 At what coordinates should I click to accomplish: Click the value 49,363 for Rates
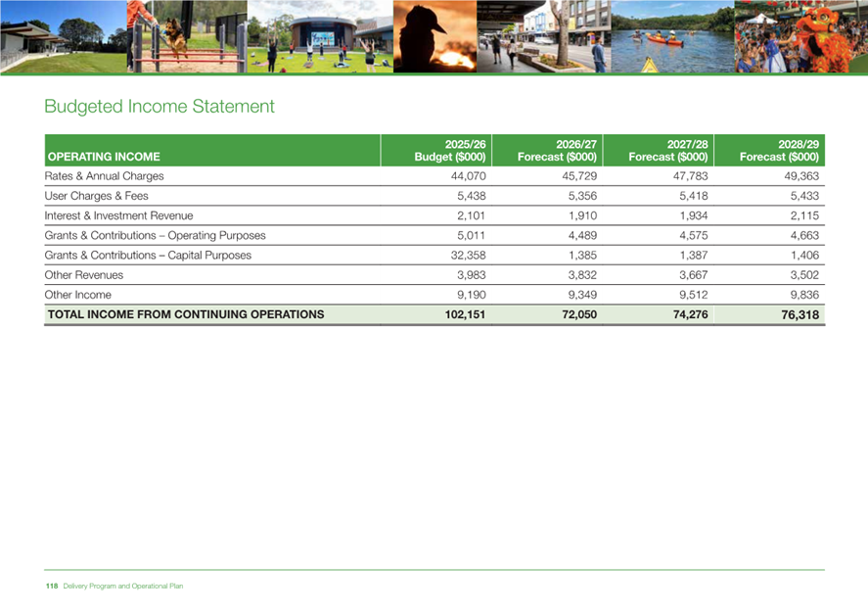[801, 176]
